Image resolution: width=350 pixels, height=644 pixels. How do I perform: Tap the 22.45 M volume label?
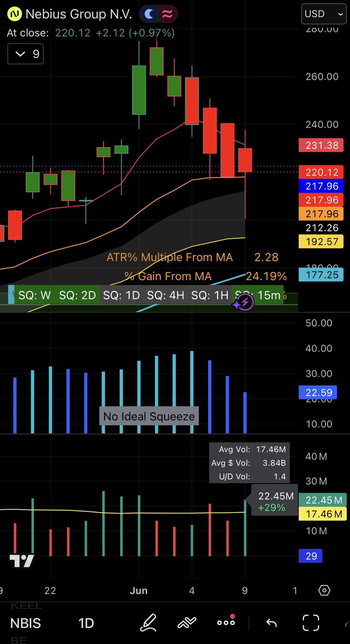click(x=324, y=500)
